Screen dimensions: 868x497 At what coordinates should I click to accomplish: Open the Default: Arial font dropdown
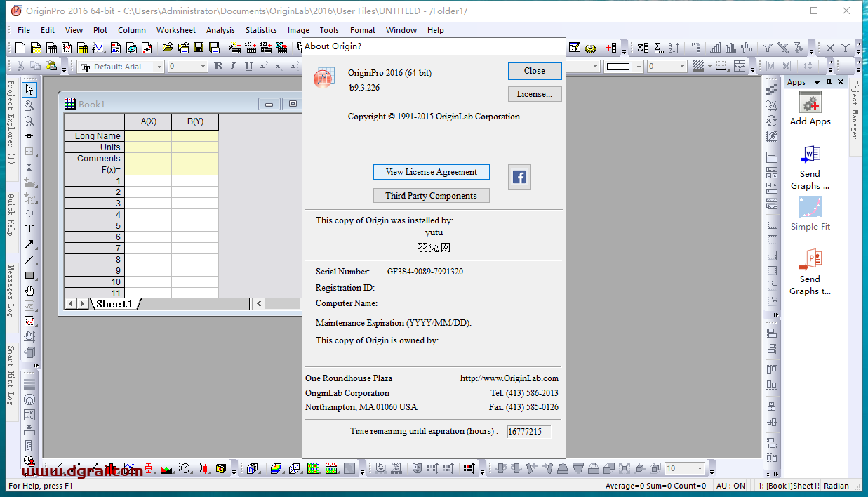[159, 67]
